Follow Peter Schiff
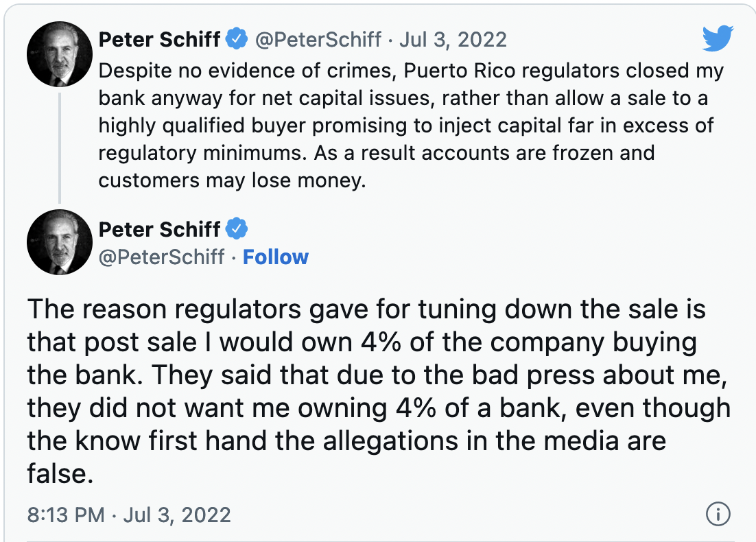The image size is (756, 542). pos(276,257)
